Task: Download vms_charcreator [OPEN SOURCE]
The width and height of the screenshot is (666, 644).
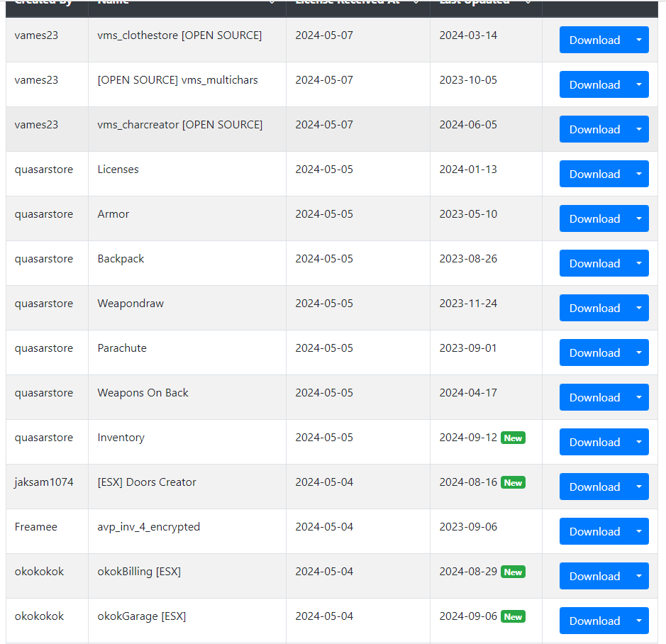Action: pos(594,129)
